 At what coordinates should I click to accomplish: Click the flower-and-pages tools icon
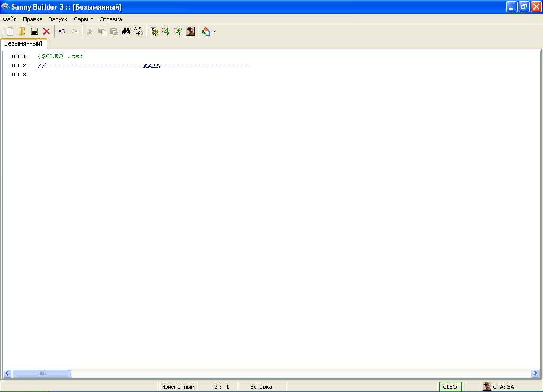pos(206,31)
